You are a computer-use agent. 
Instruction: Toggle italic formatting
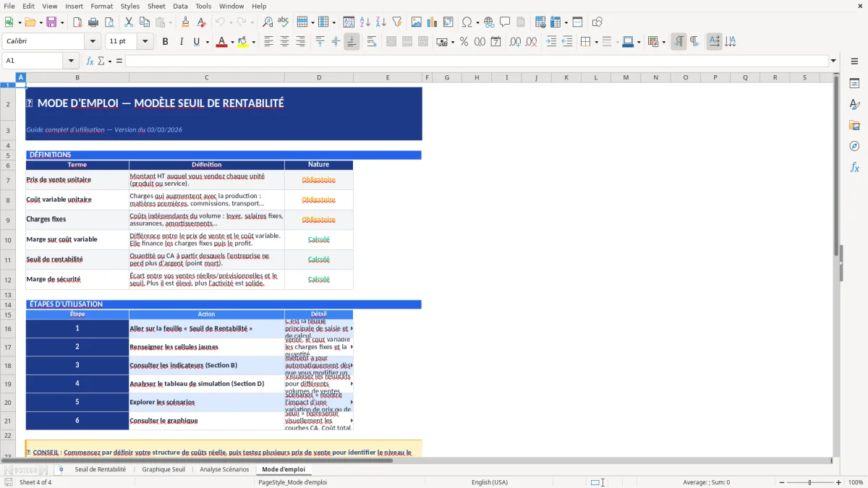(182, 41)
